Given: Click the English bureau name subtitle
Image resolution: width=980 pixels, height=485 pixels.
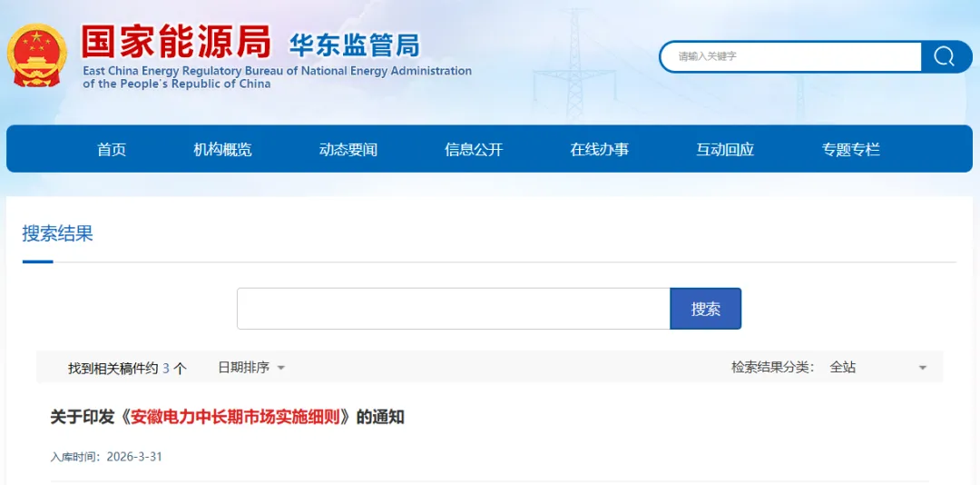Looking at the screenshot, I should 277,77.
